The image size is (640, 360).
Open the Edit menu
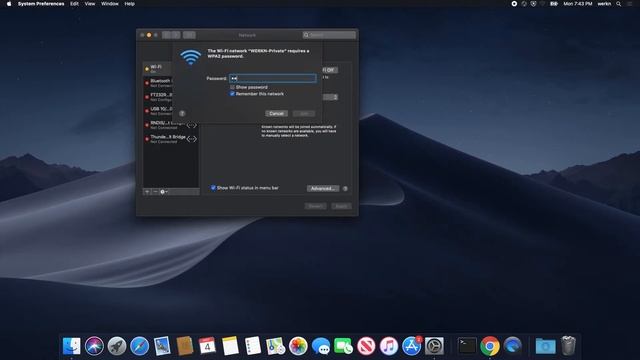coord(74,4)
